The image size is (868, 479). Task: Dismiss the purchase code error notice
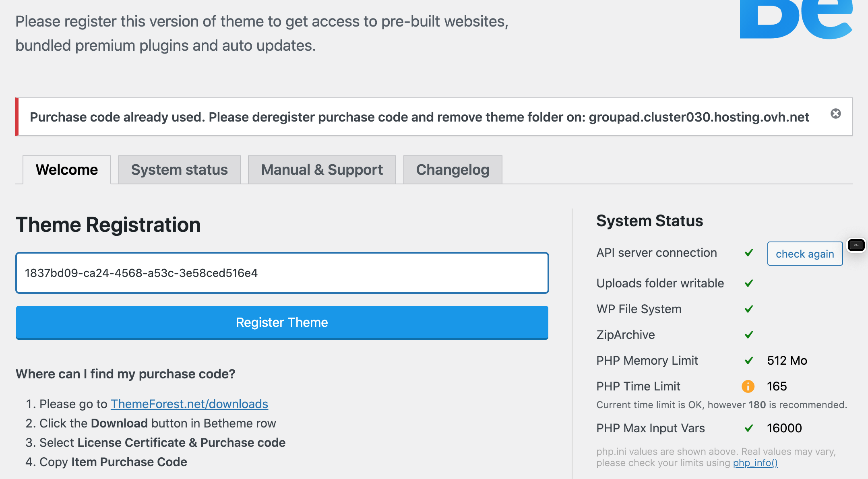pyautogui.click(x=836, y=114)
